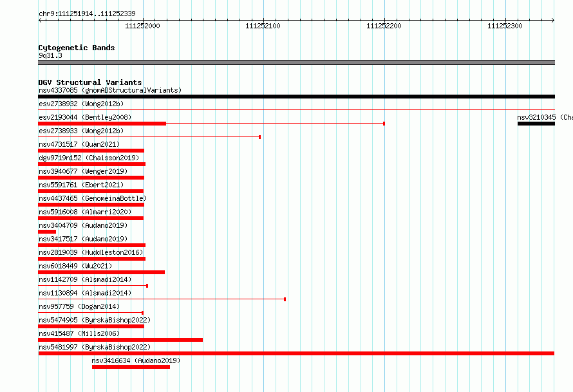Open the nsv5591761 (Ebert2021) label

(x=81, y=185)
